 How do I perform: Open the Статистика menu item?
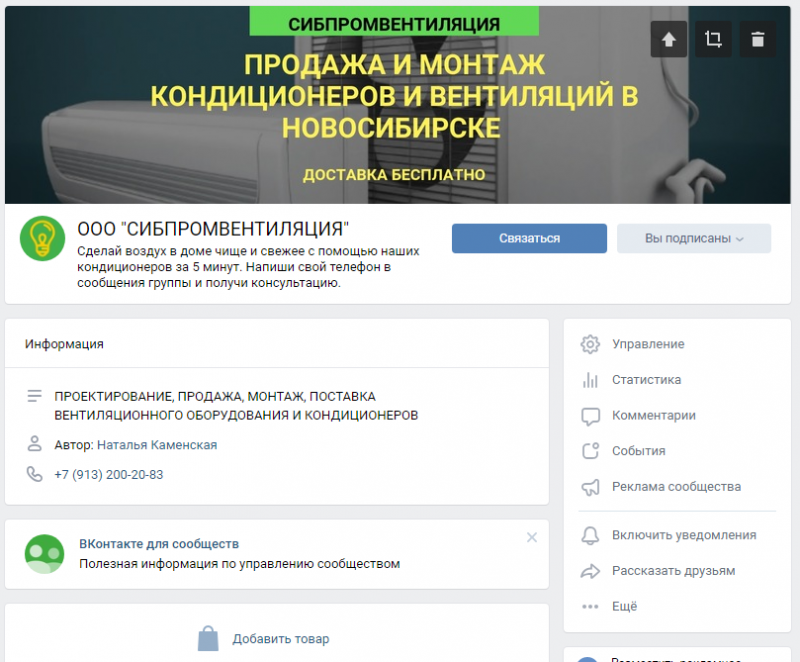pos(646,380)
